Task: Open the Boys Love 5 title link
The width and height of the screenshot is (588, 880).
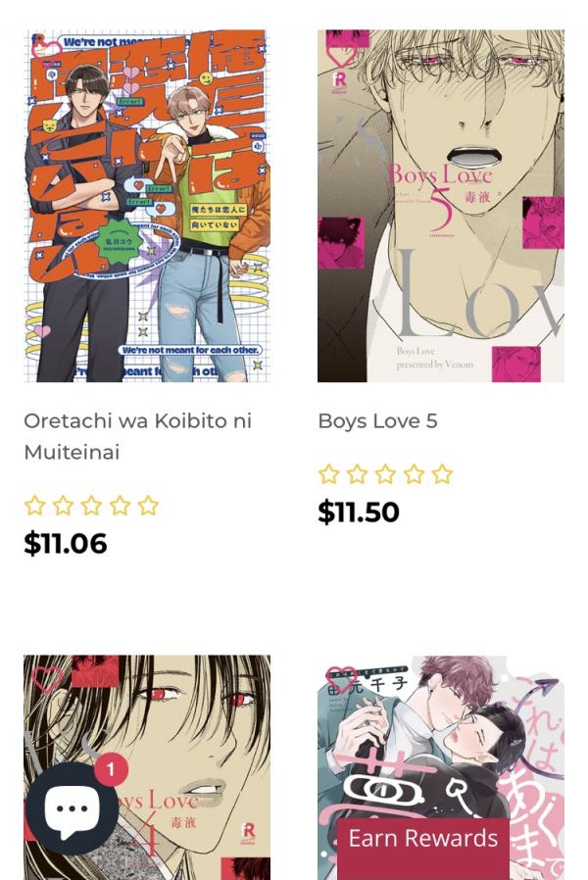Action: (x=377, y=421)
